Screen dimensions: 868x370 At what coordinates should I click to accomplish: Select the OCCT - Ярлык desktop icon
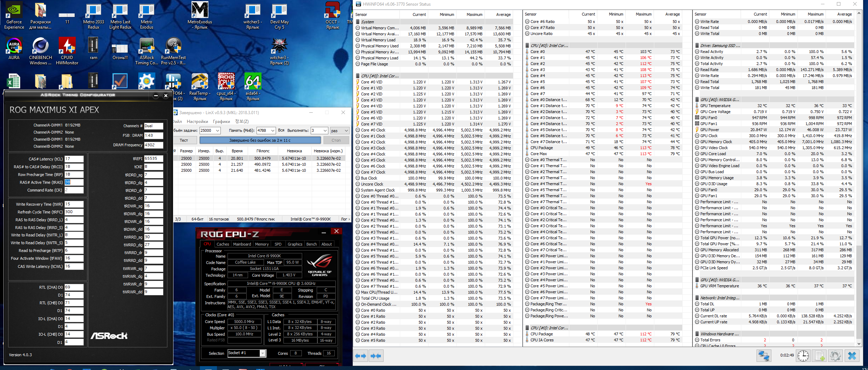pyautogui.click(x=333, y=16)
